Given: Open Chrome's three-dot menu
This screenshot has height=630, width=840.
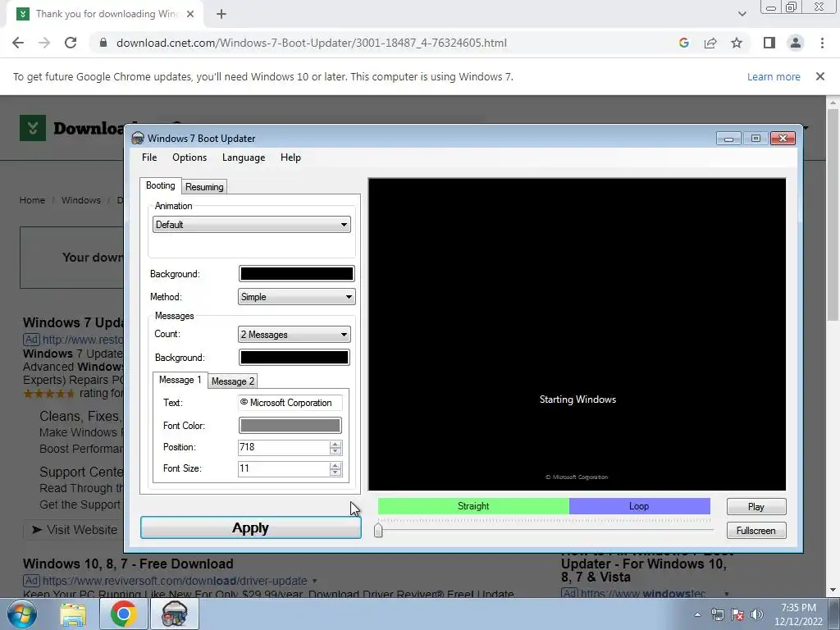Looking at the screenshot, I should pos(822,43).
